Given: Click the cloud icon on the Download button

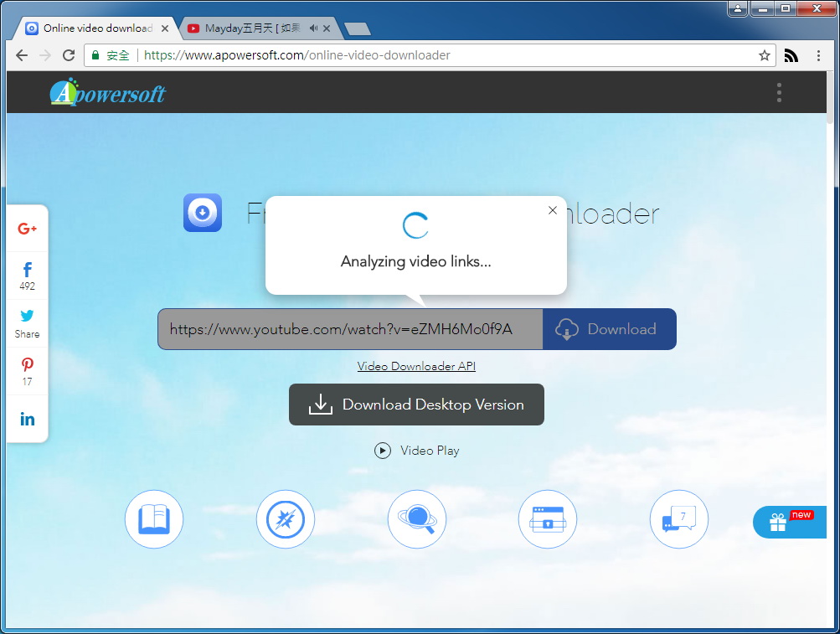Looking at the screenshot, I should point(566,329).
